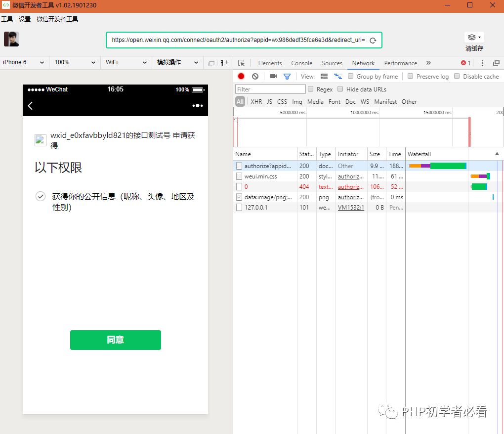
Task: Reload the page with the refresh icon
Action: 373,41
